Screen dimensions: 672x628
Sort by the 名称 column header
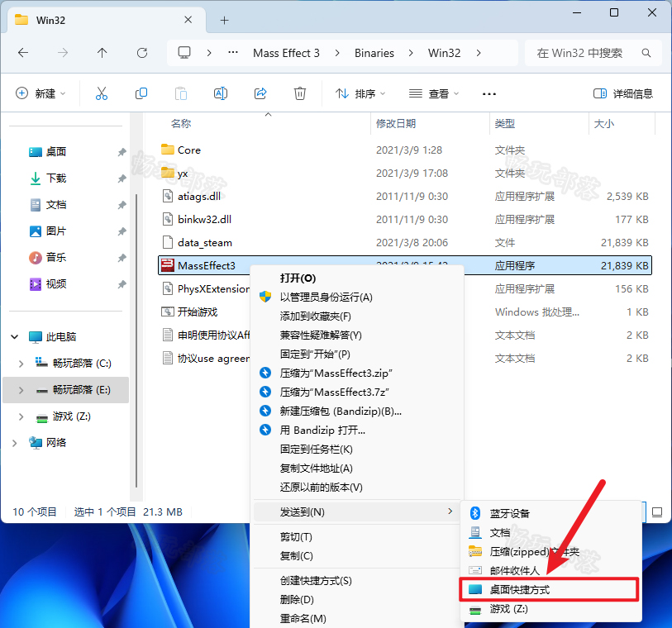point(181,124)
